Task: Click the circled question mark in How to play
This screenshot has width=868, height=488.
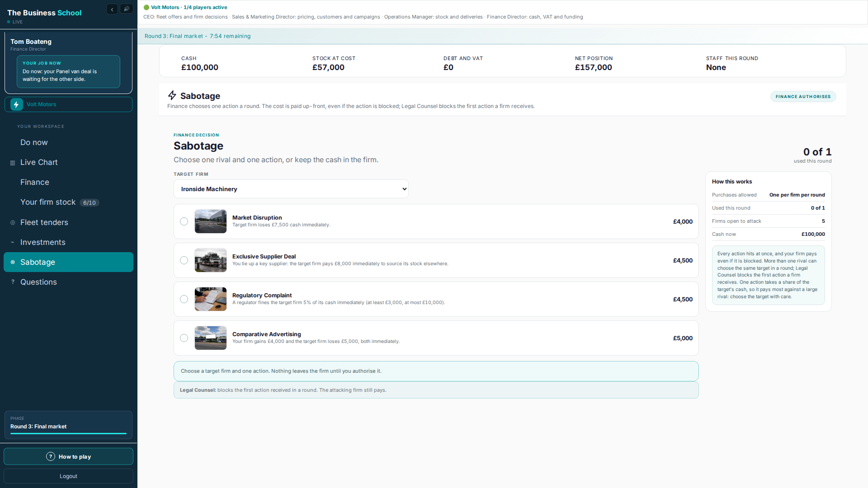Action: tap(51, 456)
